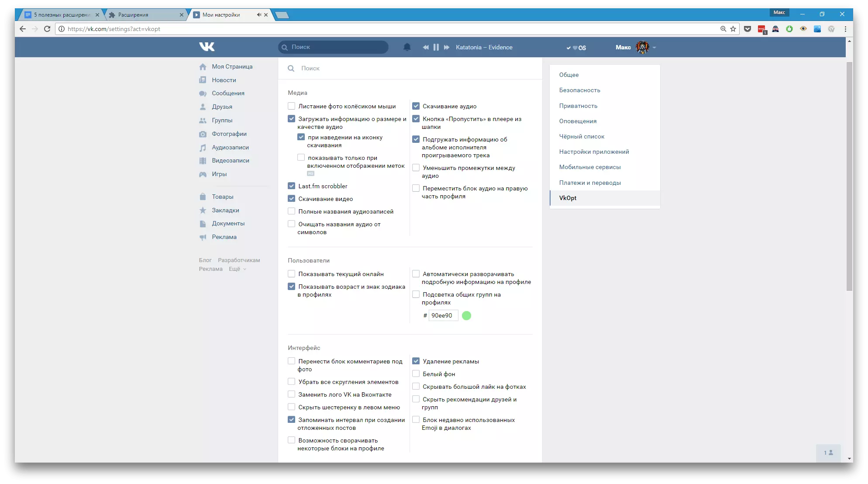
Task: Expand the Ещё footer menu
Action: 237,269
